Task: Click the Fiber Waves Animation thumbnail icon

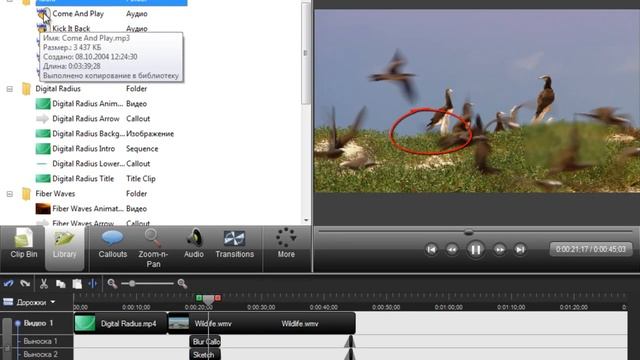Action: pyautogui.click(x=43, y=209)
